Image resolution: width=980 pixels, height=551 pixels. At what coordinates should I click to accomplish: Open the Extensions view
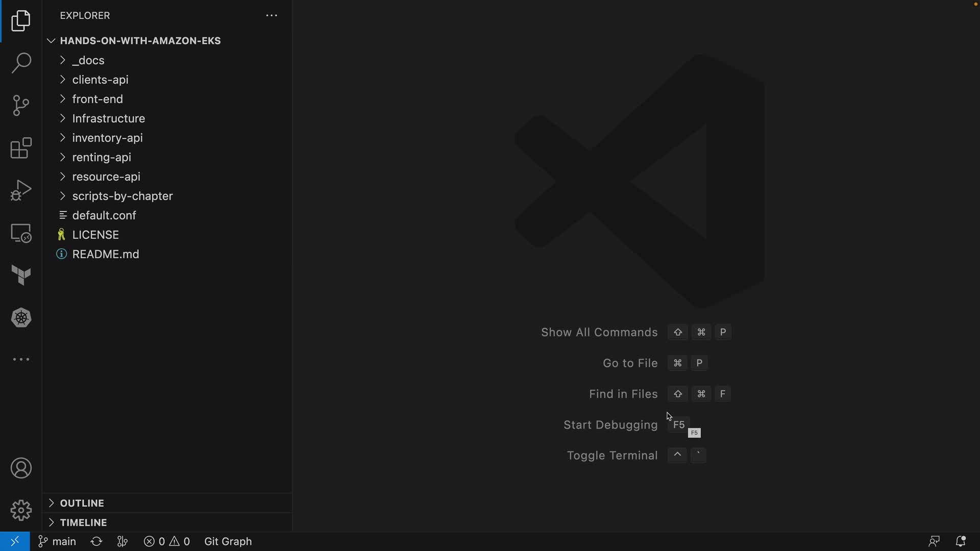pyautogui.click(x=21, y=148)
